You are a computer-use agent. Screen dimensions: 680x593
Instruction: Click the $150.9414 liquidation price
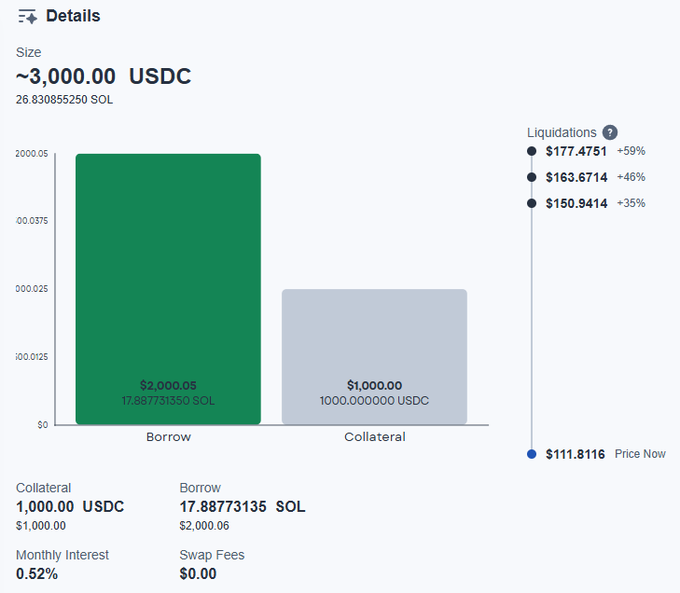coord(576,203)
